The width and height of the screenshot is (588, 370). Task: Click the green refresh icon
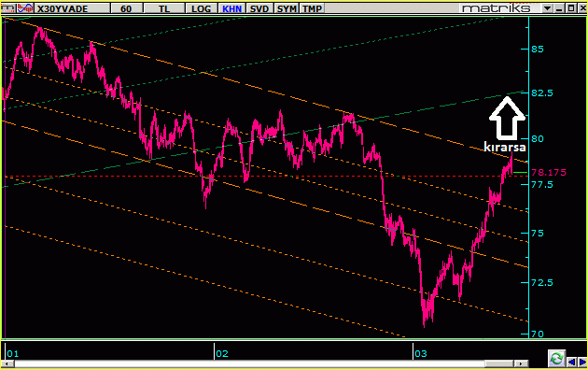556,359
